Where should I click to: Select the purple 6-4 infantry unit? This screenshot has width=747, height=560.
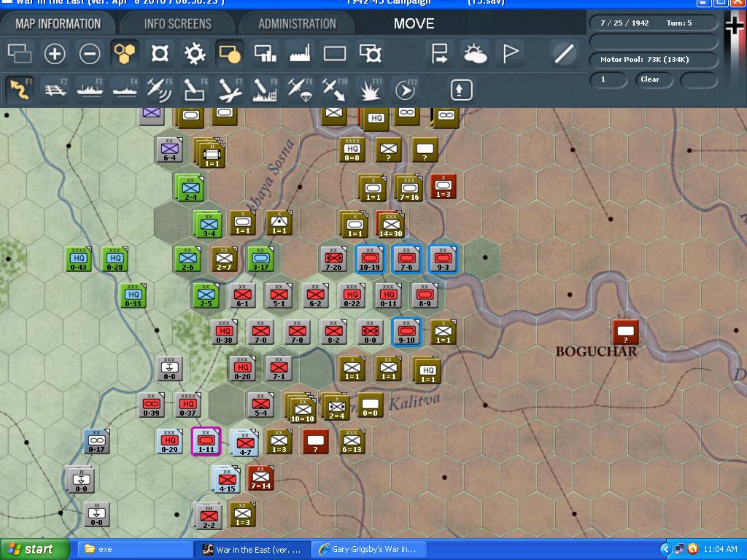click(169, 149)
